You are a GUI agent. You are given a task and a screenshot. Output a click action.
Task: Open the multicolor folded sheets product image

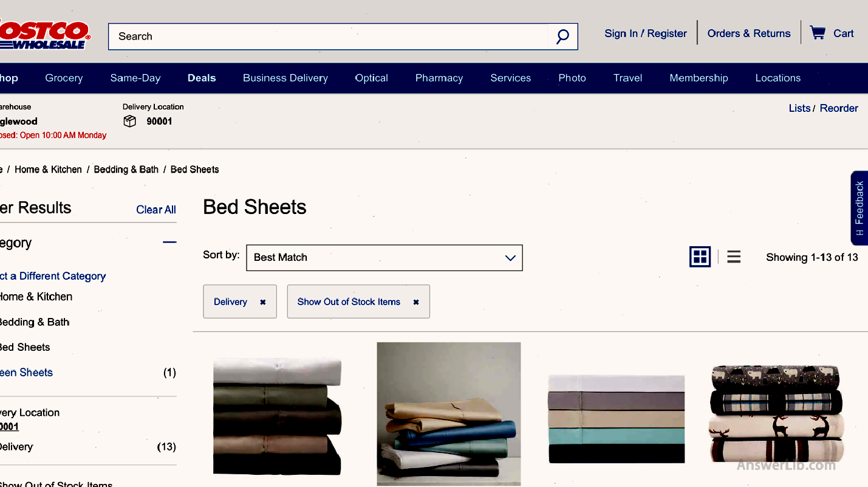click(x=449, y=414)
